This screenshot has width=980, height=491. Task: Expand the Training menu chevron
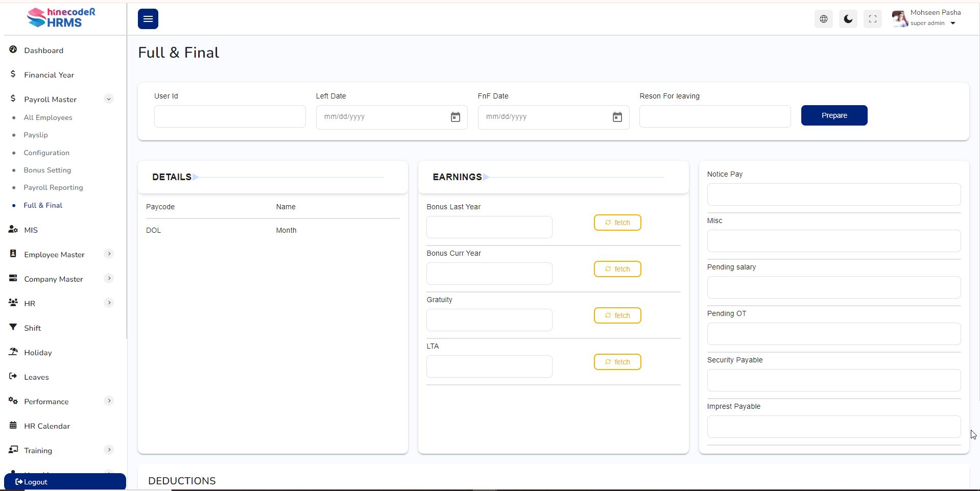(109, 450)
